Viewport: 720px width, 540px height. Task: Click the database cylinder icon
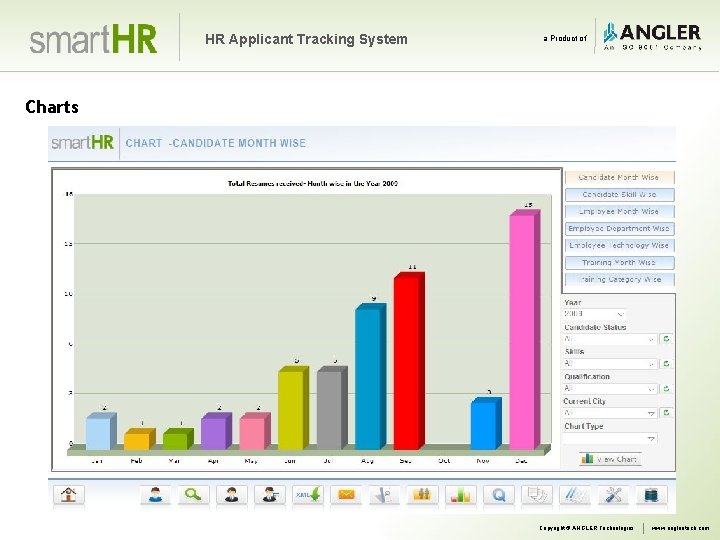coord(651,495)
